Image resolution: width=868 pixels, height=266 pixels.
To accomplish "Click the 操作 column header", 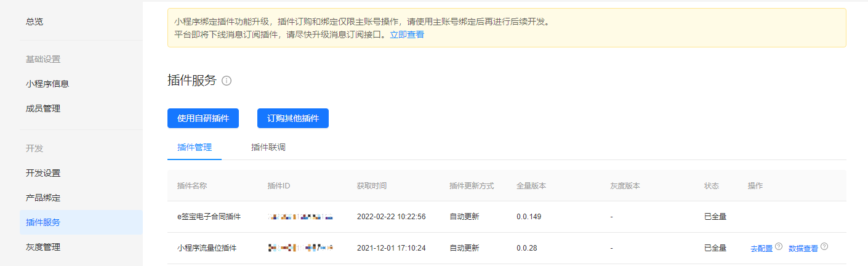I will pyautogui.click(x=755, y=185).
